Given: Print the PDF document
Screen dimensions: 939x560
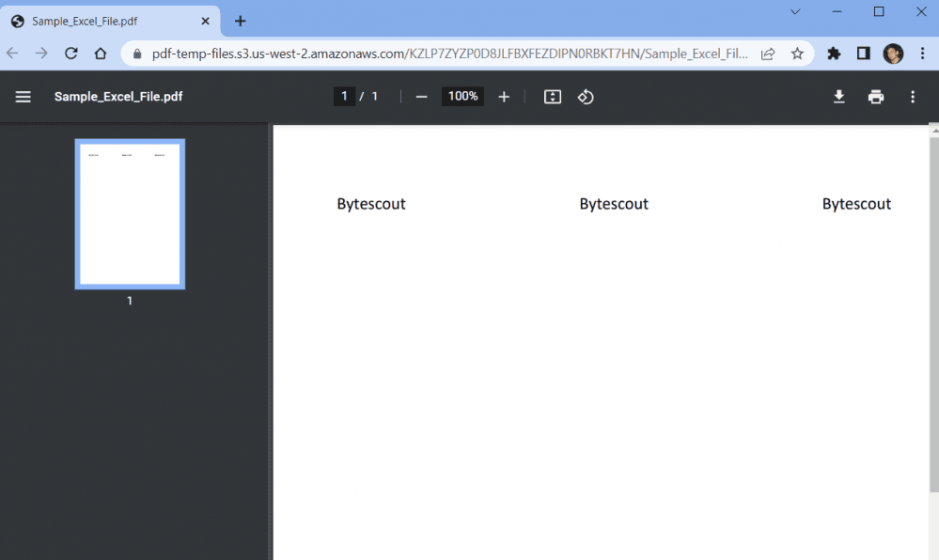Looking at the screenshot, I should point(875,96).
